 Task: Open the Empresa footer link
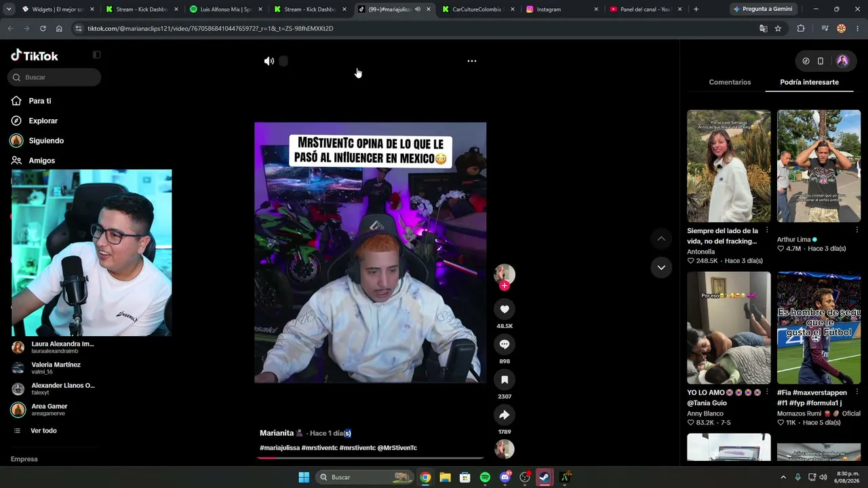click(x=24, y=459)
